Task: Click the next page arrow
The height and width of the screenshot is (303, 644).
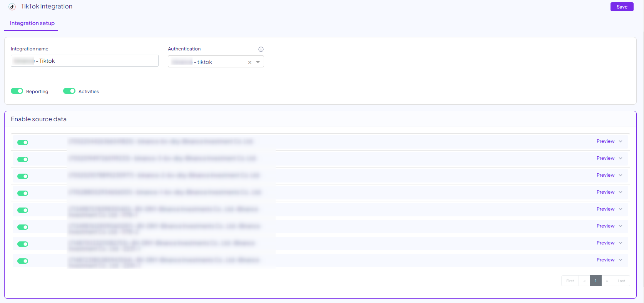Action: (x=607, y=281)
